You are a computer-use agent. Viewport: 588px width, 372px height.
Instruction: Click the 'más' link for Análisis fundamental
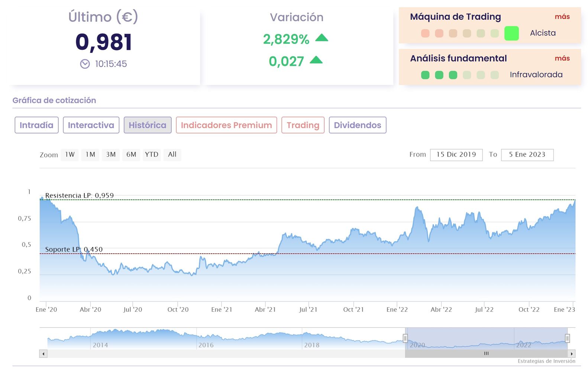click(562, 58)
